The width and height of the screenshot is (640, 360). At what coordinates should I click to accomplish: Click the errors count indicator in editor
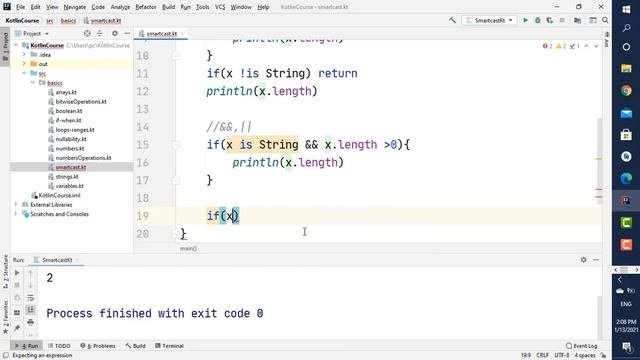547,46
